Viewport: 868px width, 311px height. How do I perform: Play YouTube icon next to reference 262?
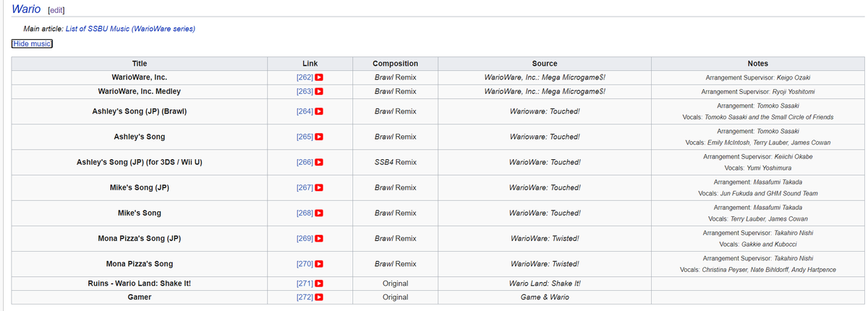coord(318,77)
